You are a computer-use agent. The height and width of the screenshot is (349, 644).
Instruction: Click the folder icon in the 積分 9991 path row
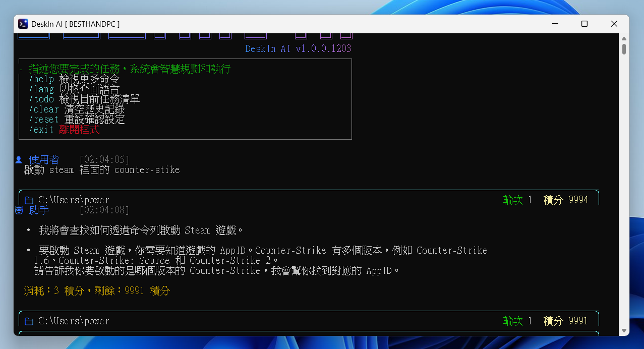click(x=29, y=321)
